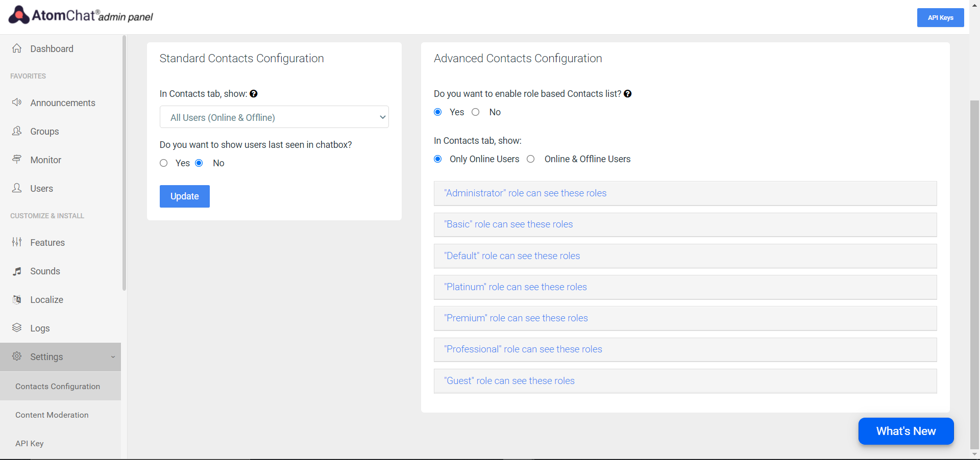
Task: Enable role based Contacts list with Yes
Action: click(x=438, y=112)
